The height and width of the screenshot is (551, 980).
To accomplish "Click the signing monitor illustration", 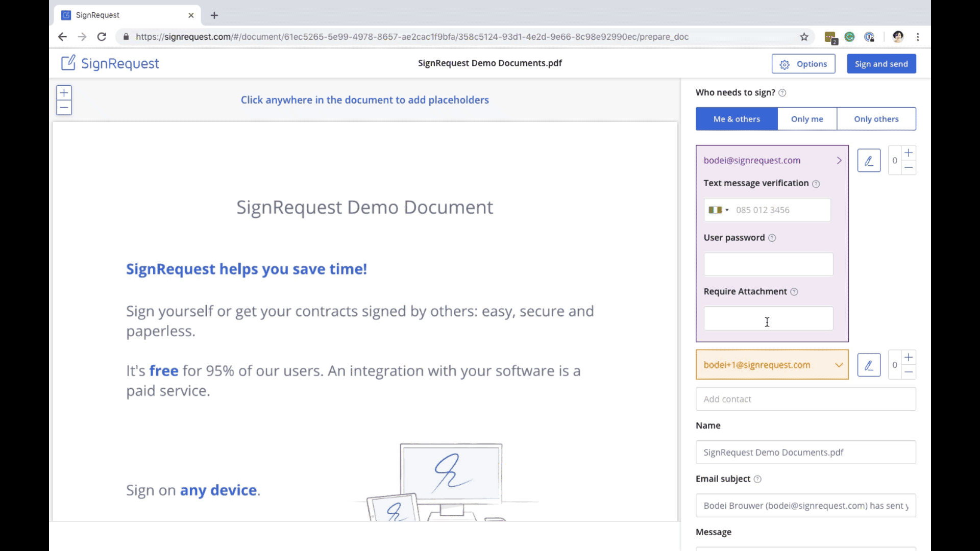I will tap(451, 479).
